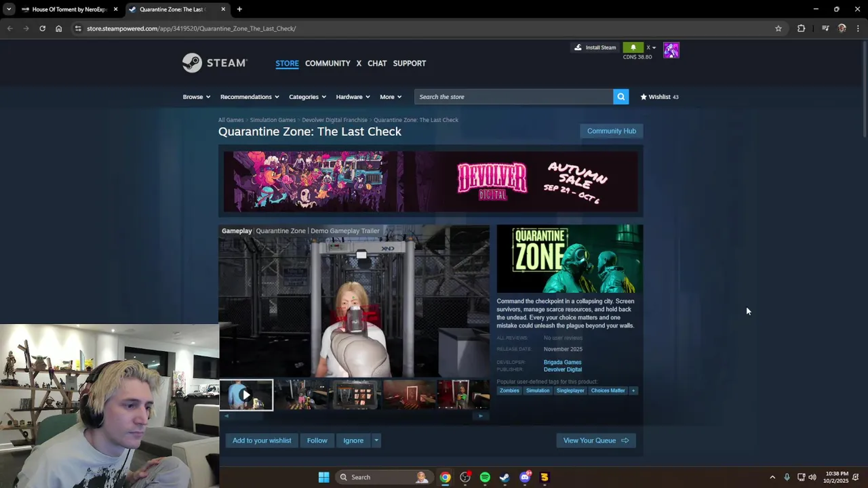This screenshot has width=868, height=488.
Task: Click the thumbnail strip right scroll arrow
Action: coord(481,416)
